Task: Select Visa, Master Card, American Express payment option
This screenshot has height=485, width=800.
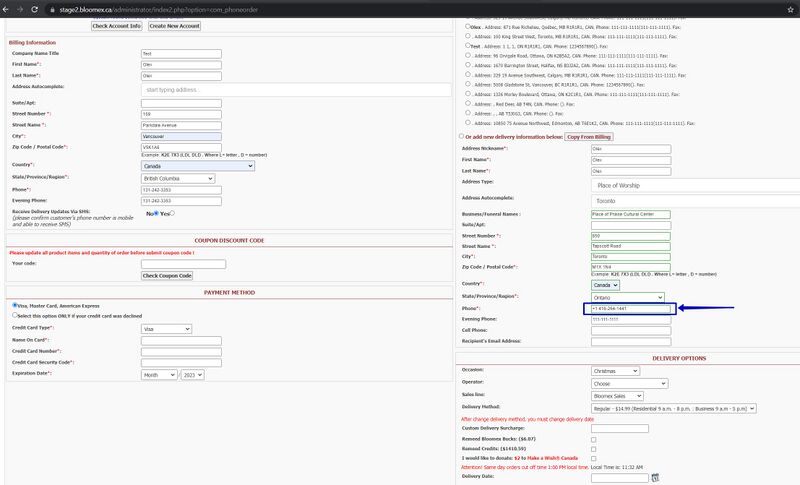Action: click(14, 305)
